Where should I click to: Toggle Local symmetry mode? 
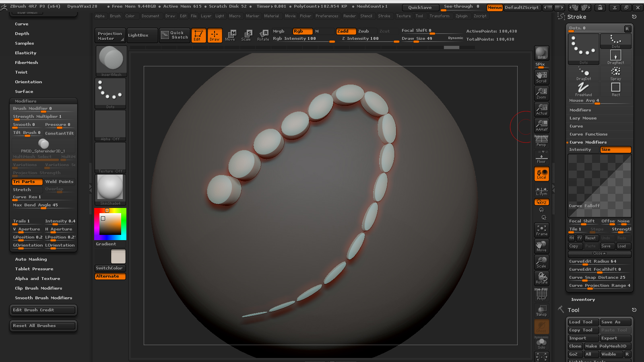tap(541, 174)
